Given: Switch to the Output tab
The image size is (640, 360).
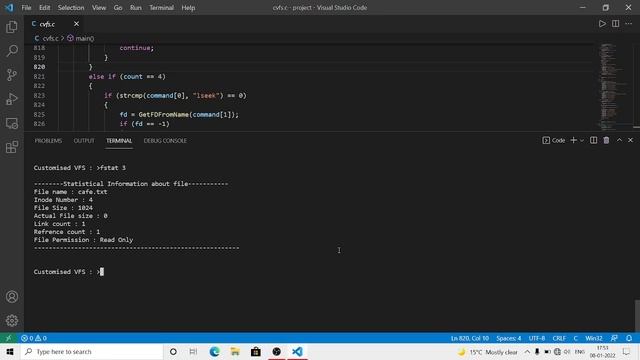Looking at the screenshot, I should coord(84,140).
